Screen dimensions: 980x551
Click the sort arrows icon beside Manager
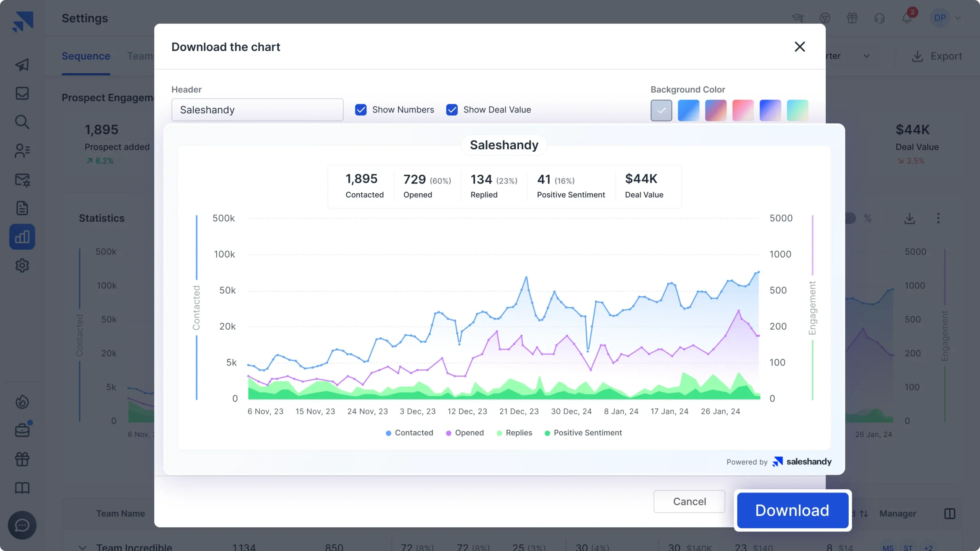(x=864, y=513)
